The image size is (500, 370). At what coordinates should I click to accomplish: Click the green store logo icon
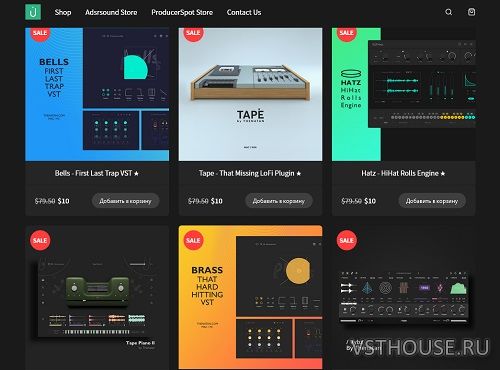(x=33, y=12)
